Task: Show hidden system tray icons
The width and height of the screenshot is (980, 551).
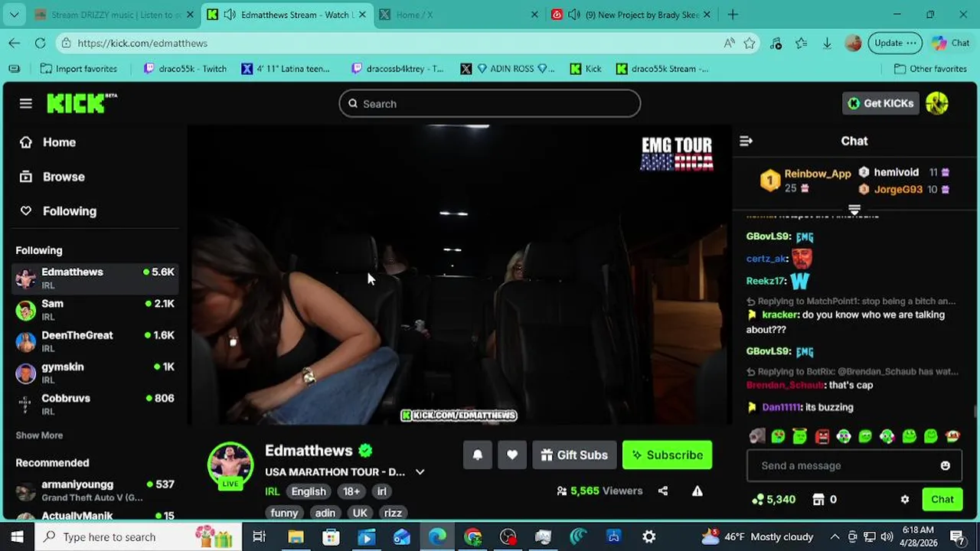Action: 834,537
